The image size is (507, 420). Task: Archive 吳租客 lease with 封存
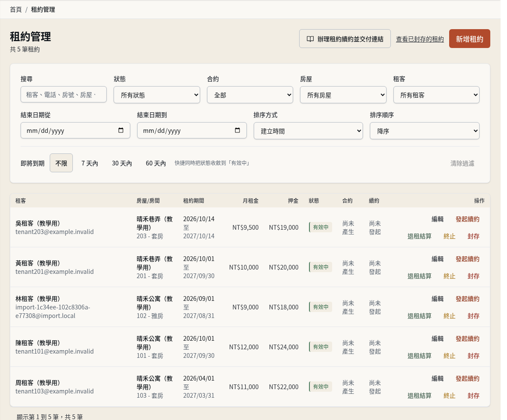(474, 236)
